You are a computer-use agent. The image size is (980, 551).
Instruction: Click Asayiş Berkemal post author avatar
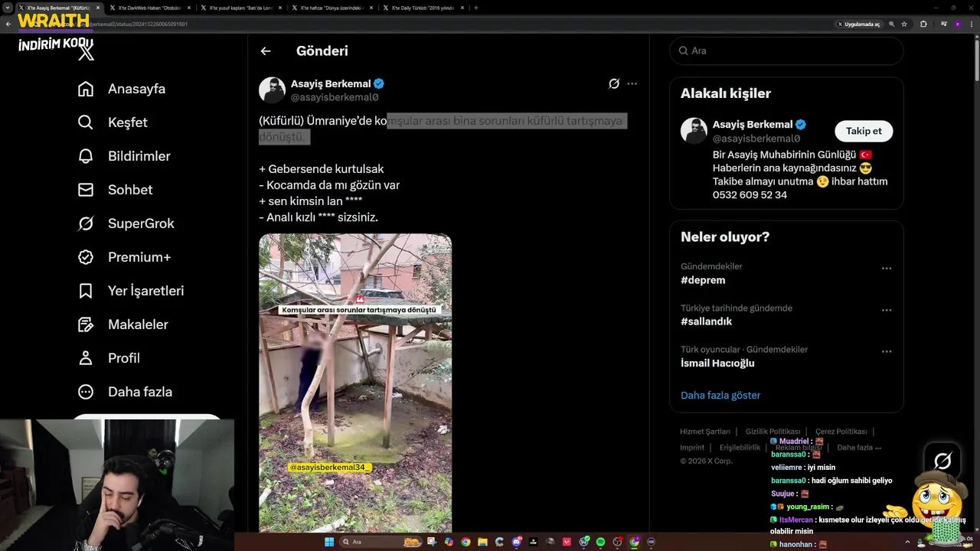click(272, 90)
